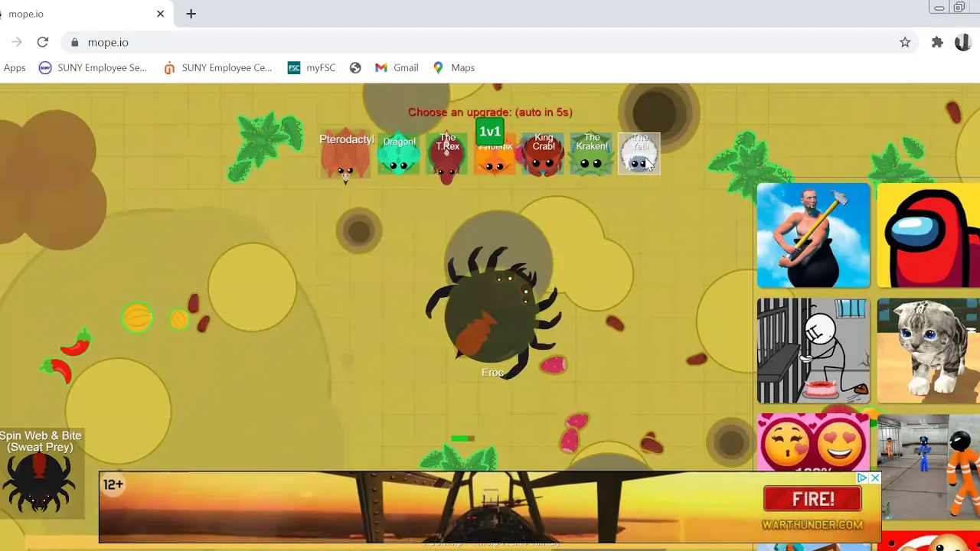
Task: Go forward in browser history
Action: tap(17, 42)
